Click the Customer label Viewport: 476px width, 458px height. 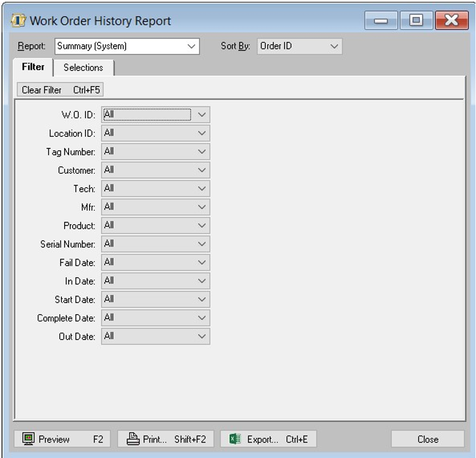pyautogui.click(x=76, y=171)
